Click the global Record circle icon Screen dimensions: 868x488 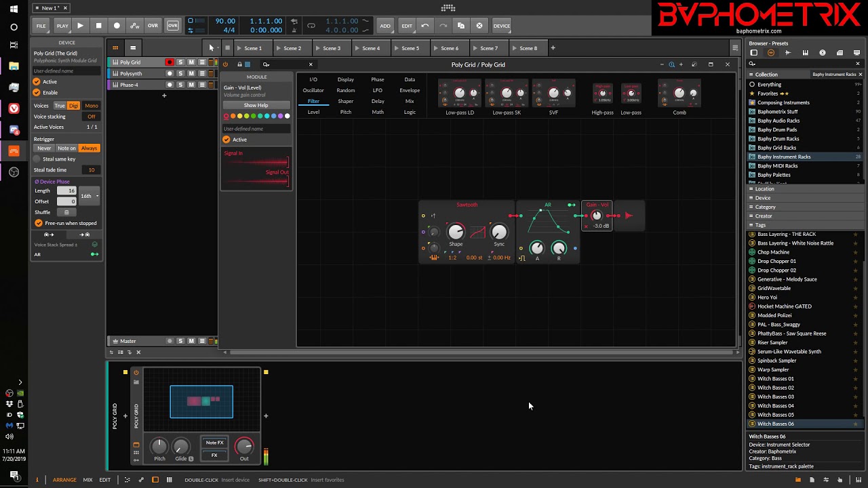117,26
